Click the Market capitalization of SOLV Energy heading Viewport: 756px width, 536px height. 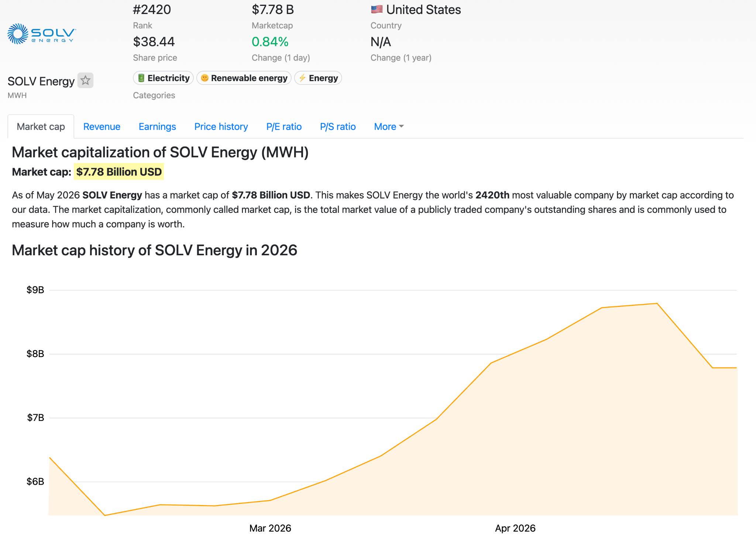[x=160, y=152]
